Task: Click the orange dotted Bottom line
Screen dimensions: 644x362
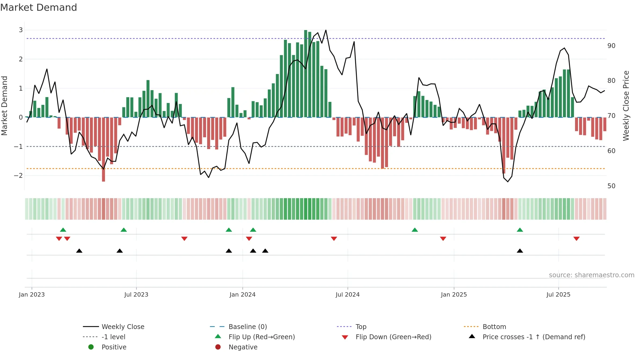Action: point(316,169)
